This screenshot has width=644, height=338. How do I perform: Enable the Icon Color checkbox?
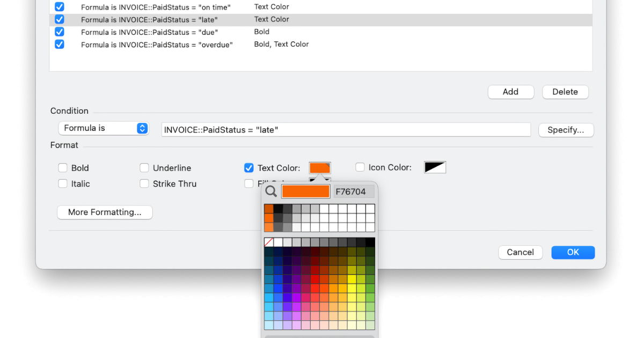[x=360, y=167]
